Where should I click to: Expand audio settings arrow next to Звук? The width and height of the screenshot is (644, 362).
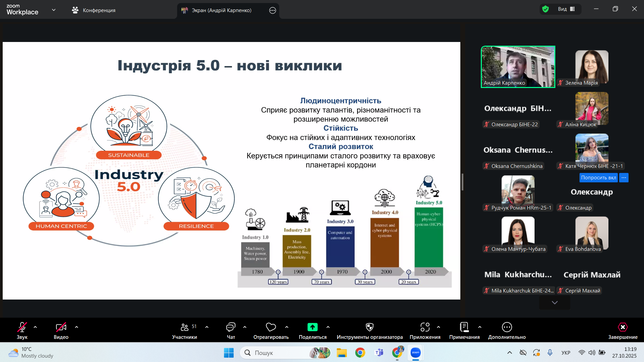pos(35,327)
